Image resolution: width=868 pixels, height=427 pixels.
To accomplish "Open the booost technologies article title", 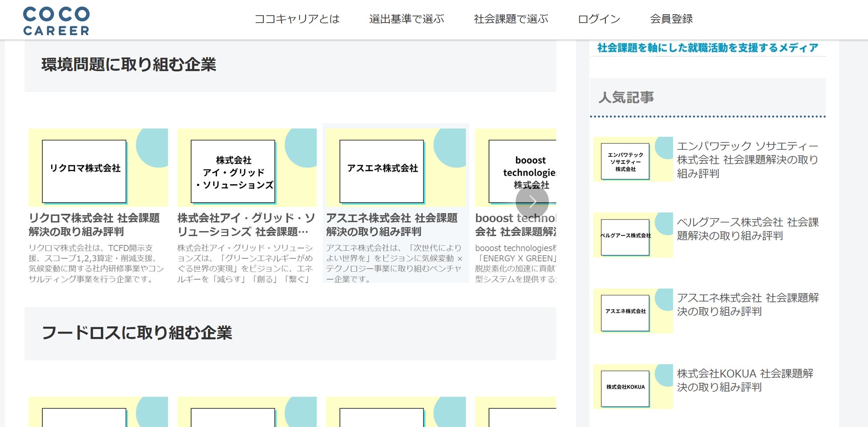I will pos(515,225).
